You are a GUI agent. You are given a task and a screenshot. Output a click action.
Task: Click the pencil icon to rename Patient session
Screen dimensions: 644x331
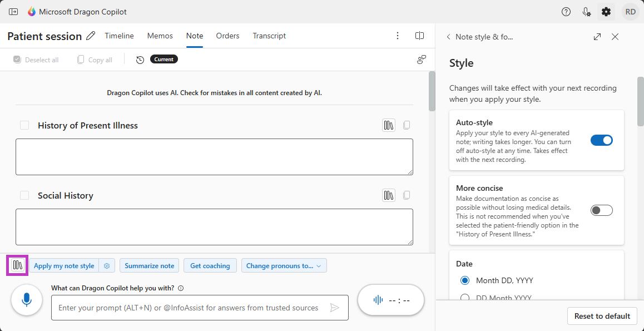coord(91,36)
